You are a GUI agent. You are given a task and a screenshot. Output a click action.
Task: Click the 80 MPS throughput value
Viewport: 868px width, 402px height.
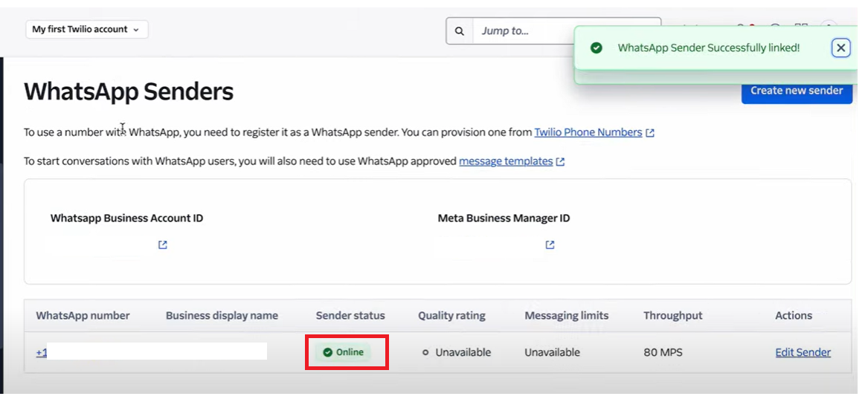[664, 352]
